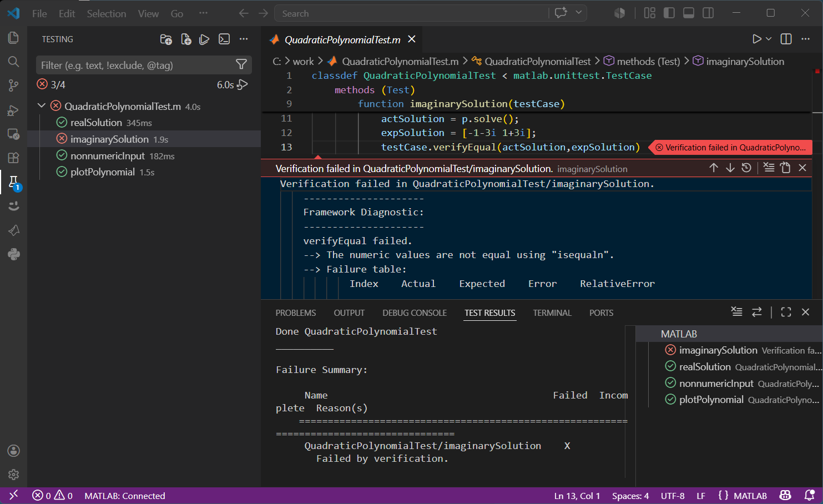
Task: Click Run file play button in editor
Action: 756,39
